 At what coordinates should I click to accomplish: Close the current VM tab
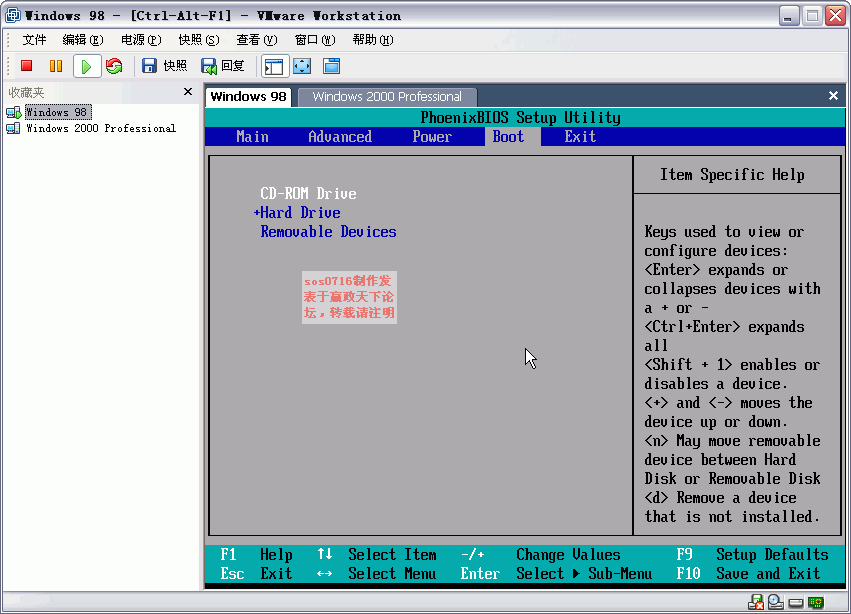[x=834, y=96]
